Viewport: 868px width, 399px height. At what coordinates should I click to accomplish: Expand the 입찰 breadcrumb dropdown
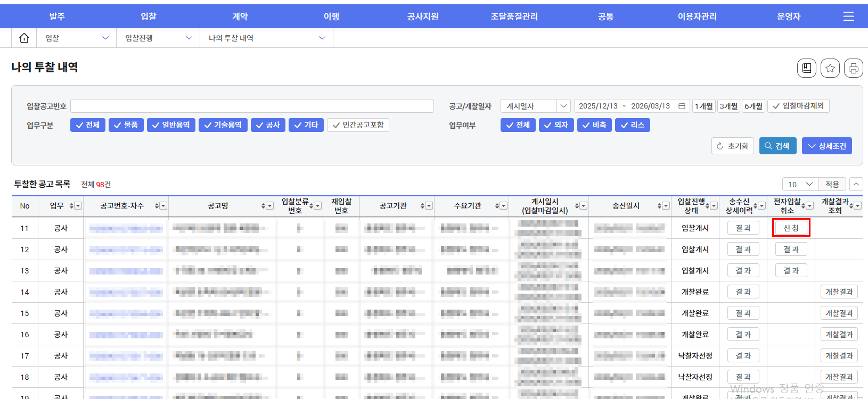(x=77, y=38)
